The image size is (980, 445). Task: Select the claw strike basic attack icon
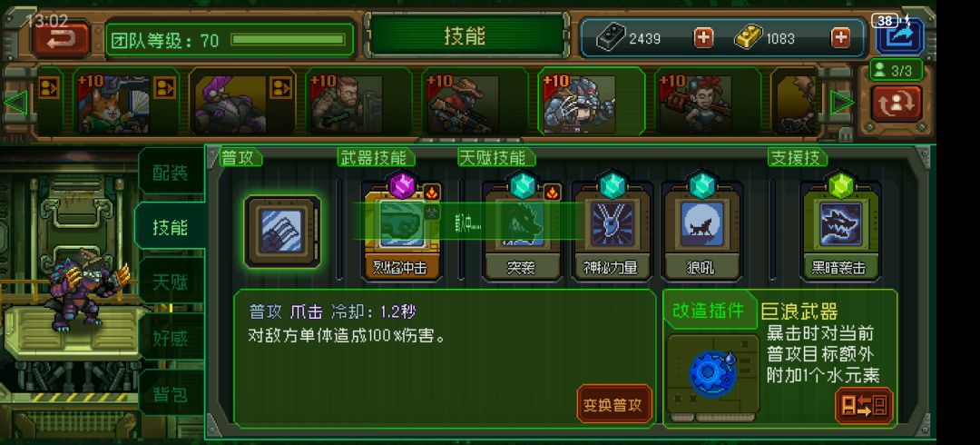(x=282, y=232)
